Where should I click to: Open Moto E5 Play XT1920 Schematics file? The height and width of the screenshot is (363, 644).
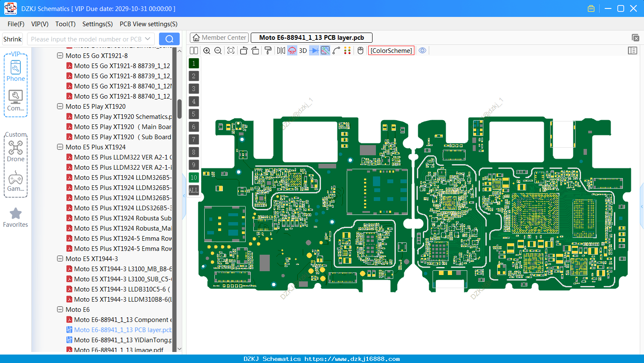coord(119,117)
